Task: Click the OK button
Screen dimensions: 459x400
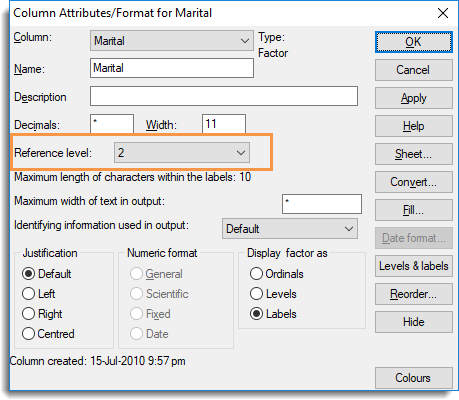Action: tap(414, 42)
